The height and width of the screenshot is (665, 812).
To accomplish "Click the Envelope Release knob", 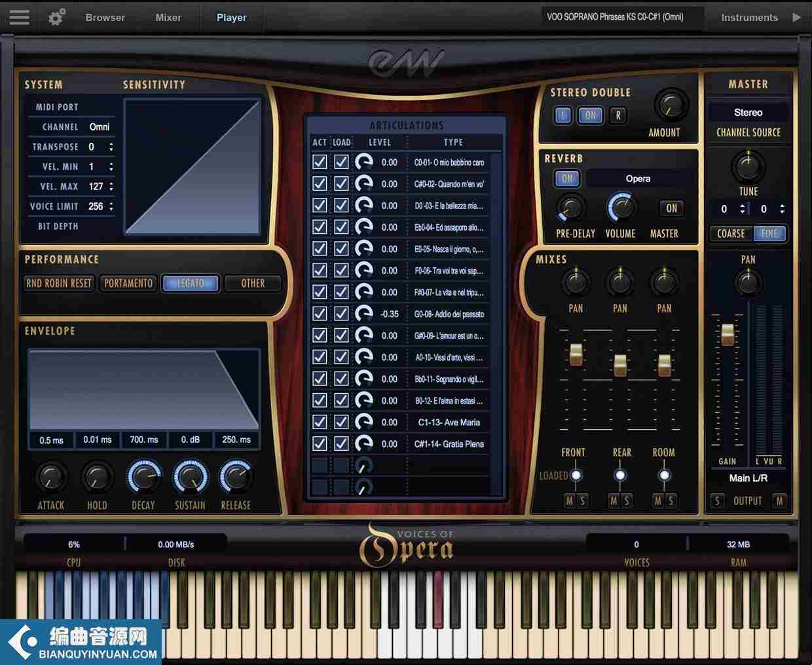I will tap(236, 477).
